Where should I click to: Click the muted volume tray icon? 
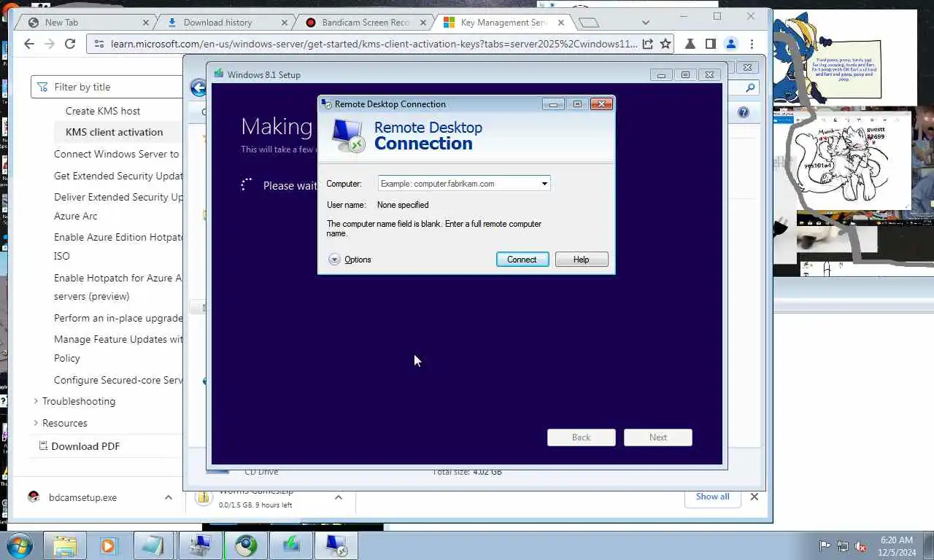pos(861,546)
